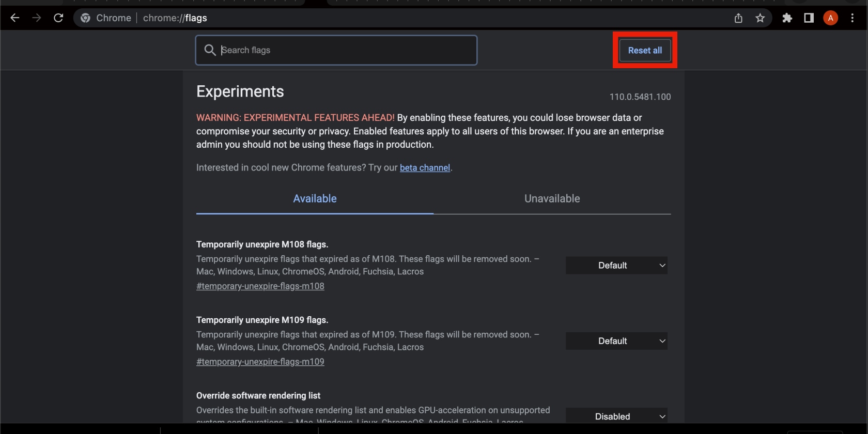Click the forward navigation arrow

point(36,18)
